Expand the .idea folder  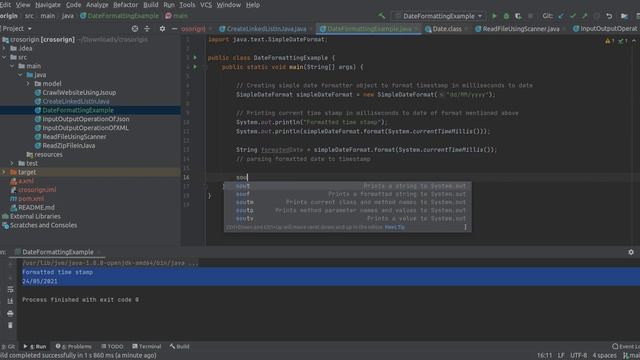[4, 48]
